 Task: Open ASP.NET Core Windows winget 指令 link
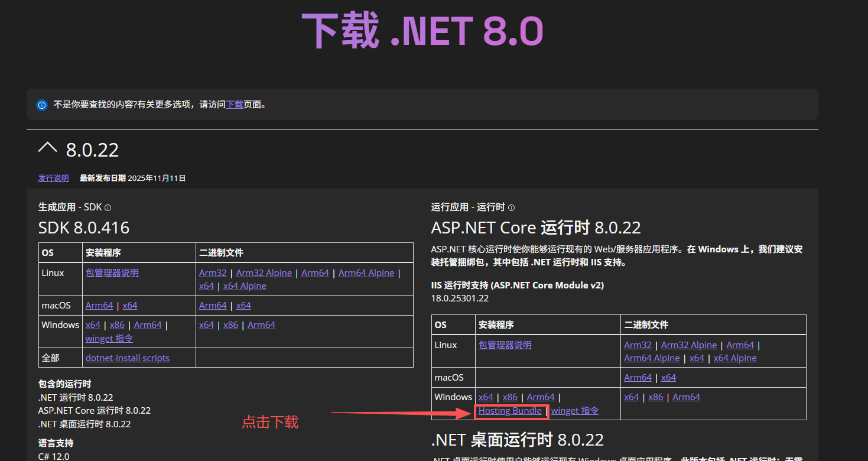click(x=575, y=411)
